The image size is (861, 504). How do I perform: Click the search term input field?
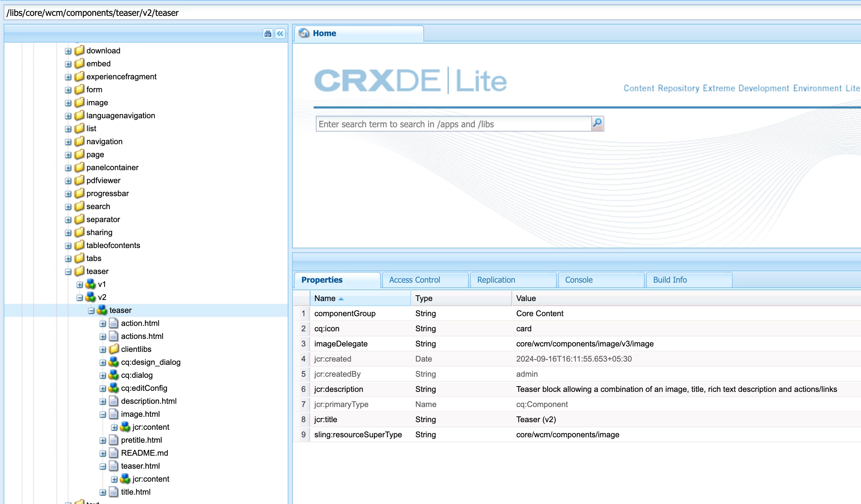[453, 124]
